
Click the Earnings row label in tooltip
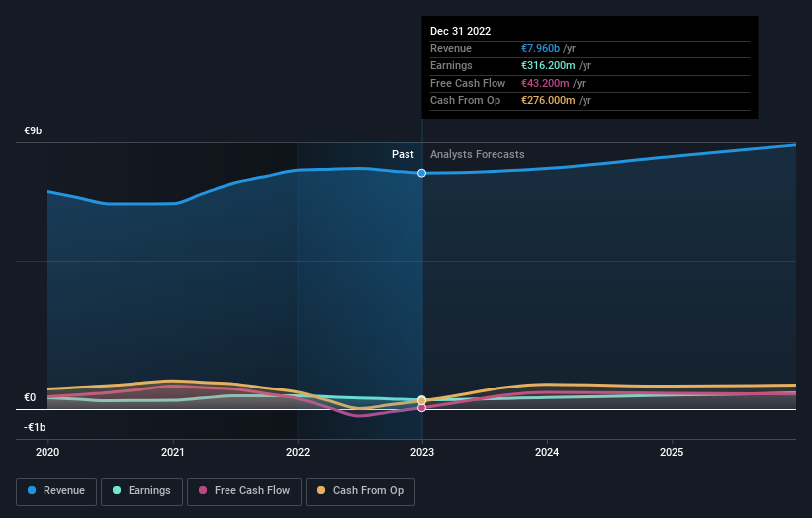point(451,65)
